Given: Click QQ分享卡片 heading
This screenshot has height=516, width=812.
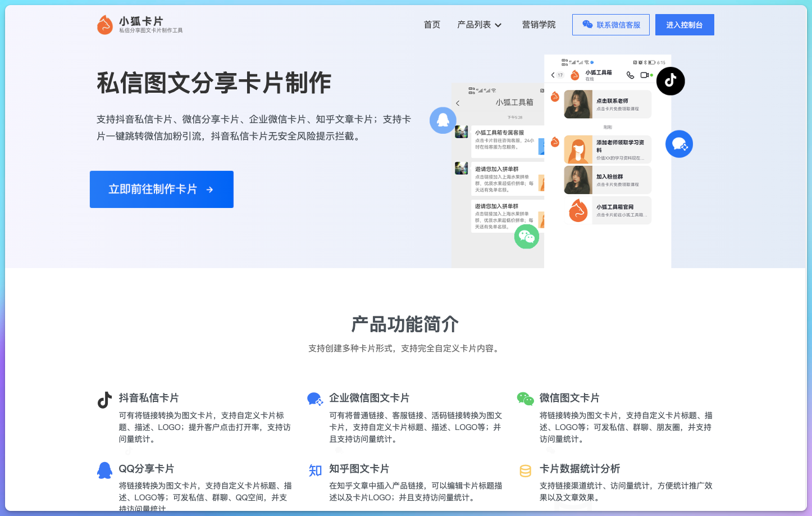Looking at the screenshot, I should click(x=147, y=469).
